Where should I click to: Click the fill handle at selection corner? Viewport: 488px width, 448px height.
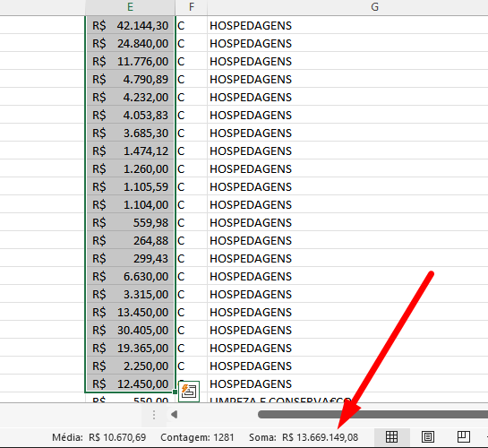175,392
